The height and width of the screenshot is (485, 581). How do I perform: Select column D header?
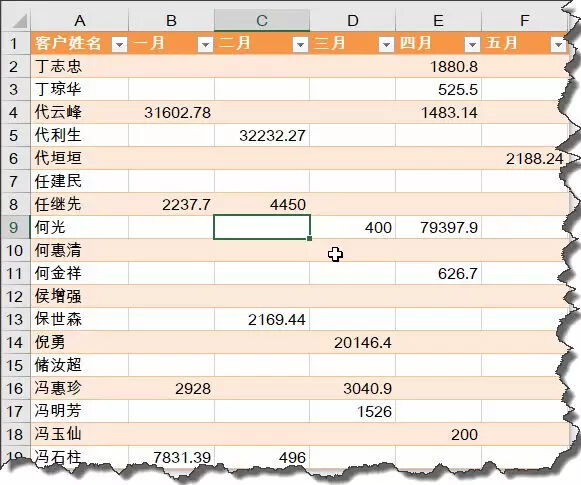pyautogui.click(x=352, y=20)
